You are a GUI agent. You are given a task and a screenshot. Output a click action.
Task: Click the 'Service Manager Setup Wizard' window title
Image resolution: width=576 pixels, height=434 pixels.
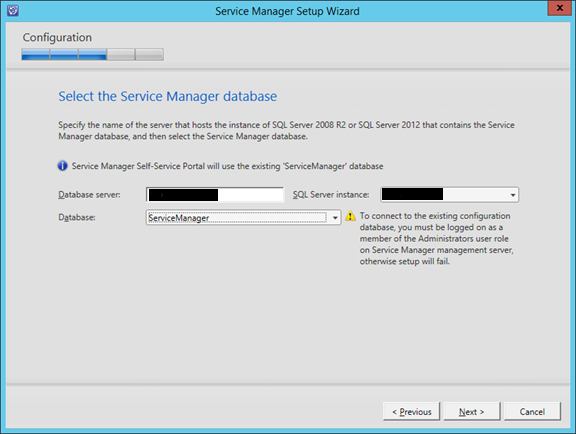tap(287, 11)
